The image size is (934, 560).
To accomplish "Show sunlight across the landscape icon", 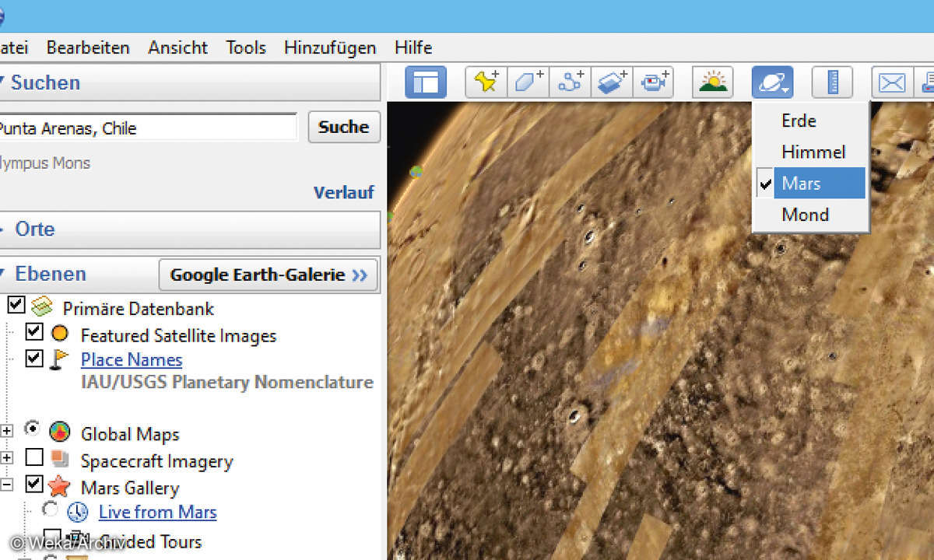I will tap(712, 82).
